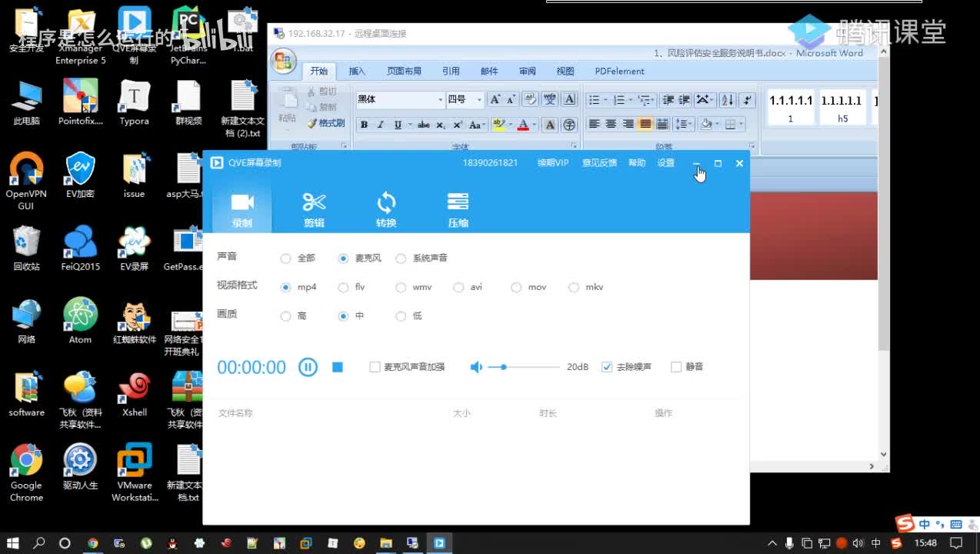Image resolution: width=980 pixels, height=554 pixels.
Task: Open font name dropdown showing 黑体
Action: 440,99
